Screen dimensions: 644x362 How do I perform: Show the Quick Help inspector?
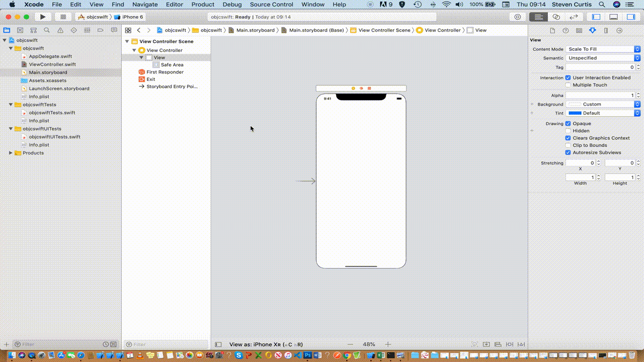(x=566, y=31)
